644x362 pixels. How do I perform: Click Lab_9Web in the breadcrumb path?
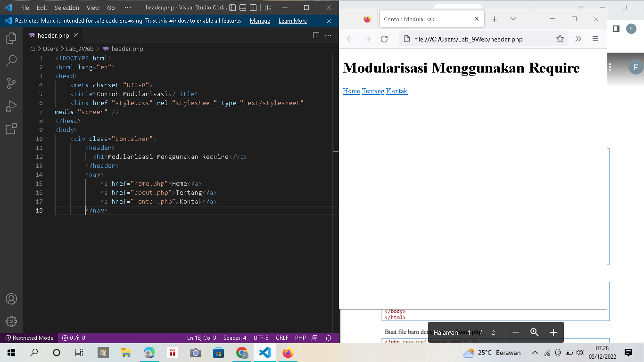[x=80, y=49]
